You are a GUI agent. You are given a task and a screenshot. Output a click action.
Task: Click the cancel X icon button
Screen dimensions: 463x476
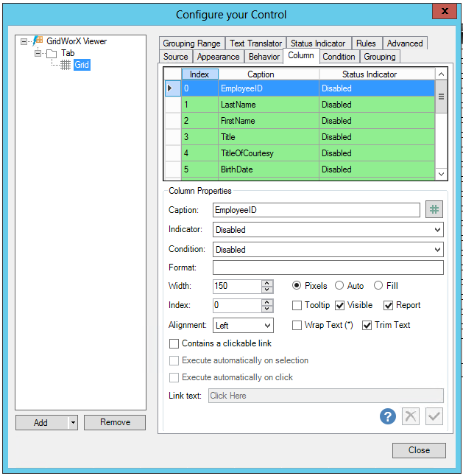pos(411,416)
